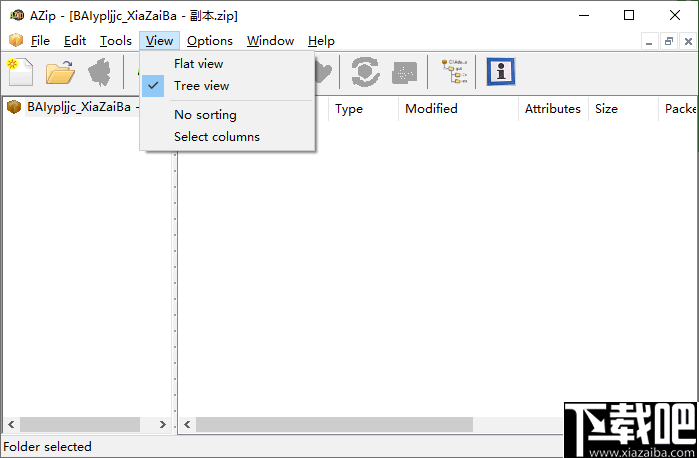Viewport: 699px width, 458px height.
Task: Click the left arrow of the tree pane scrollbar
Action: point(11,425)
